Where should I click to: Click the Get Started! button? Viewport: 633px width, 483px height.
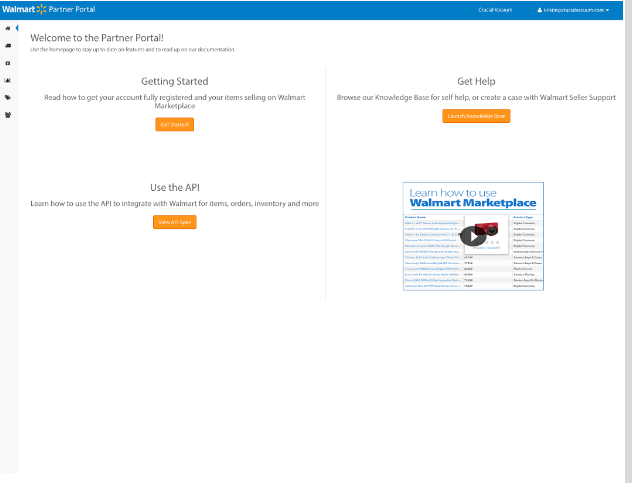click(x=174, y=124)
